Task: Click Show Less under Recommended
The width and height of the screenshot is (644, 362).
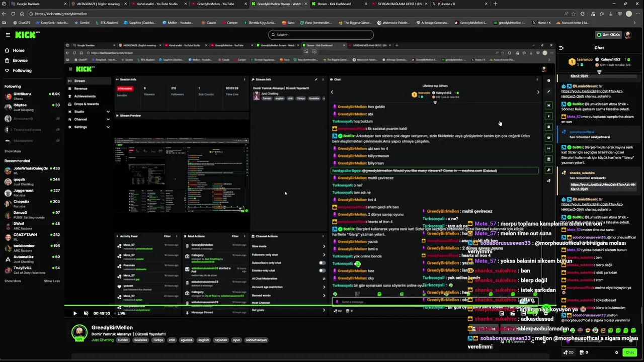Action: click(x=52, y=281)
